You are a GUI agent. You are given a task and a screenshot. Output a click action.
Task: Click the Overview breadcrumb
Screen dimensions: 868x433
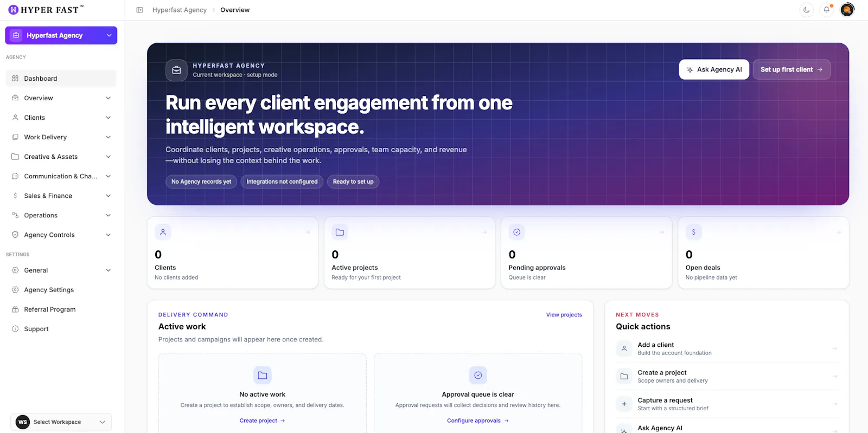pos(235,10)
